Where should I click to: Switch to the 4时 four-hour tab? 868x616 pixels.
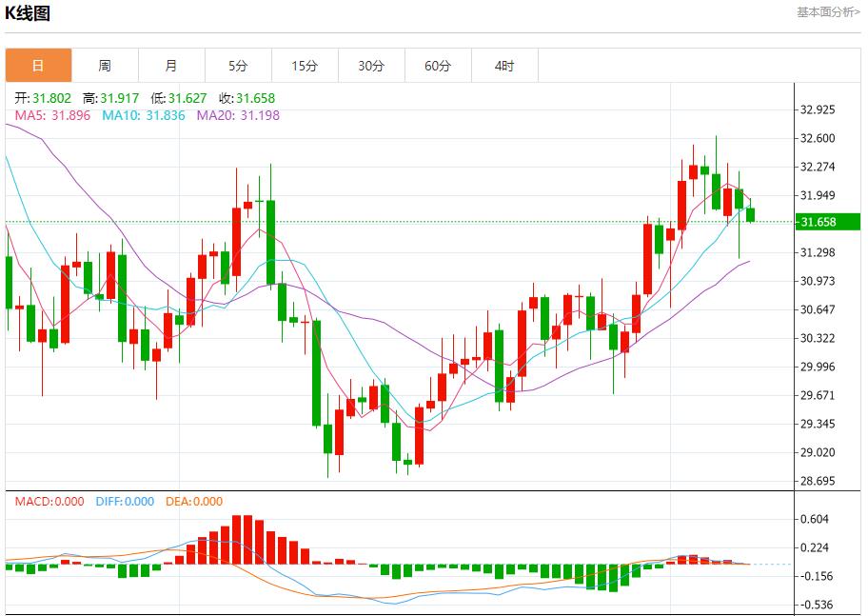pyautogui.click(x=504, y=66)
